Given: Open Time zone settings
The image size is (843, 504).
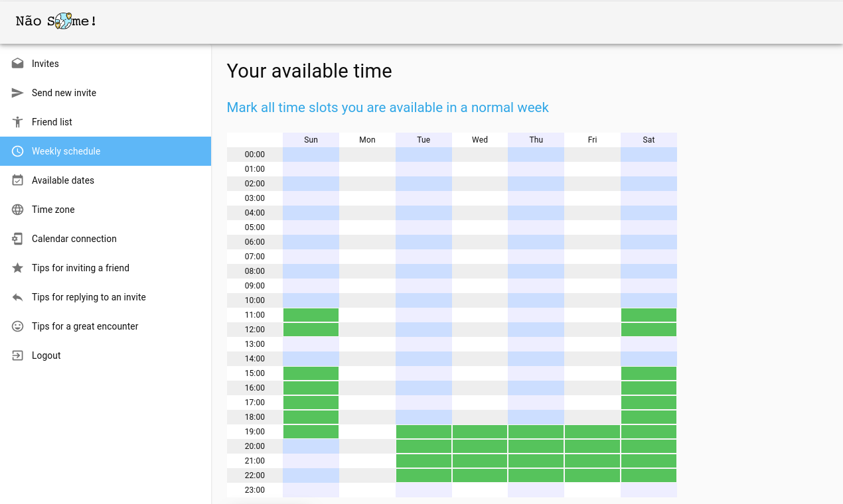Looking at the screenshot, I should click(x=106, y=210).
